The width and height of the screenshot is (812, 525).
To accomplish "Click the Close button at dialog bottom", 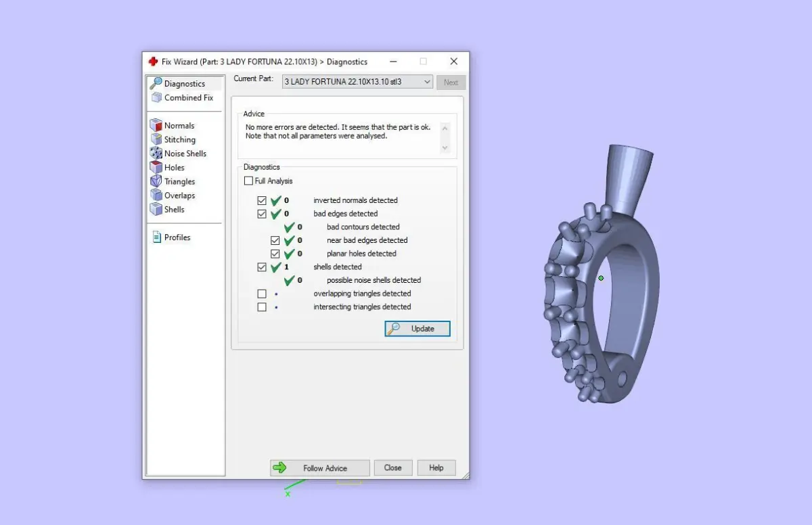I will tap(392, 467).
